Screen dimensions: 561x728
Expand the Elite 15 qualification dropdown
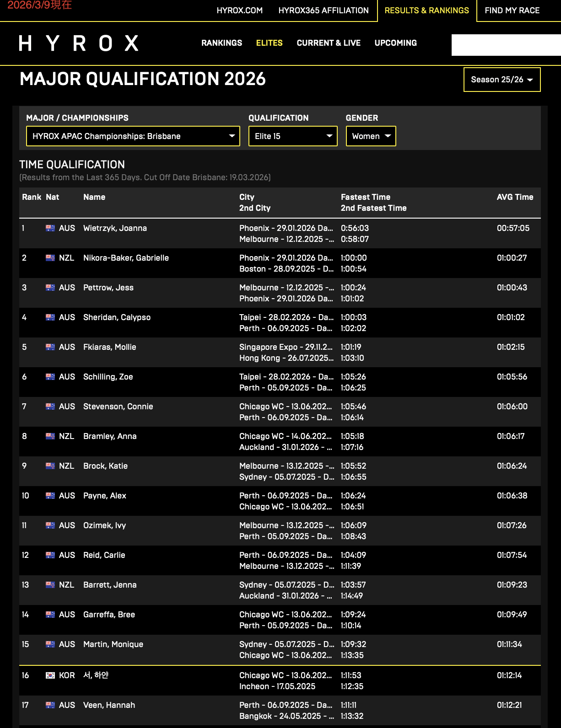[x=293, y=136]
